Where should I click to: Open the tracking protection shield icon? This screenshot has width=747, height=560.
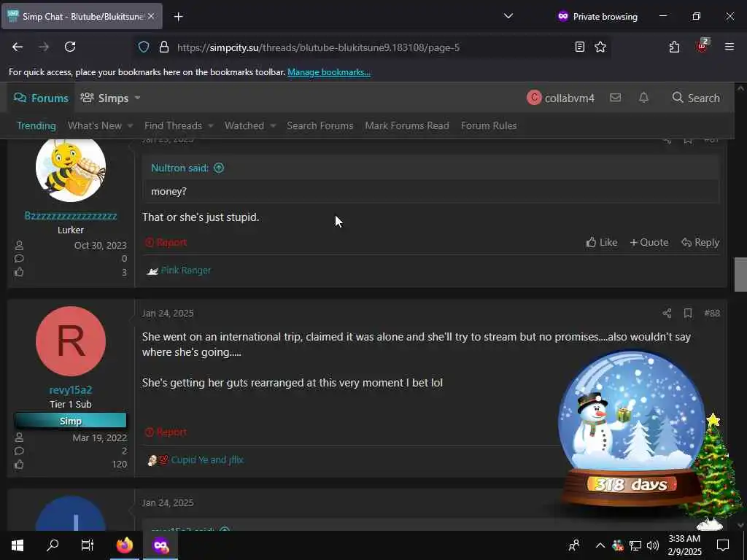144,47
